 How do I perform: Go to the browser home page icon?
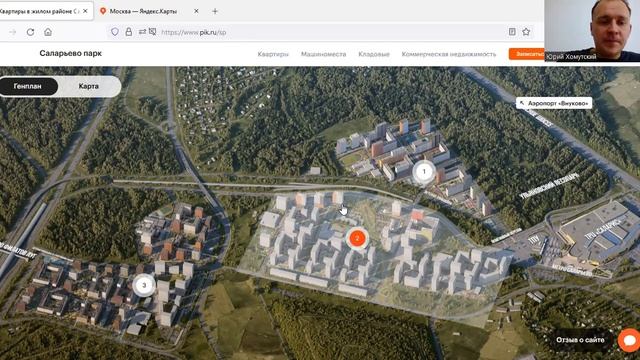pyautogui.click(x=48, y=32)
